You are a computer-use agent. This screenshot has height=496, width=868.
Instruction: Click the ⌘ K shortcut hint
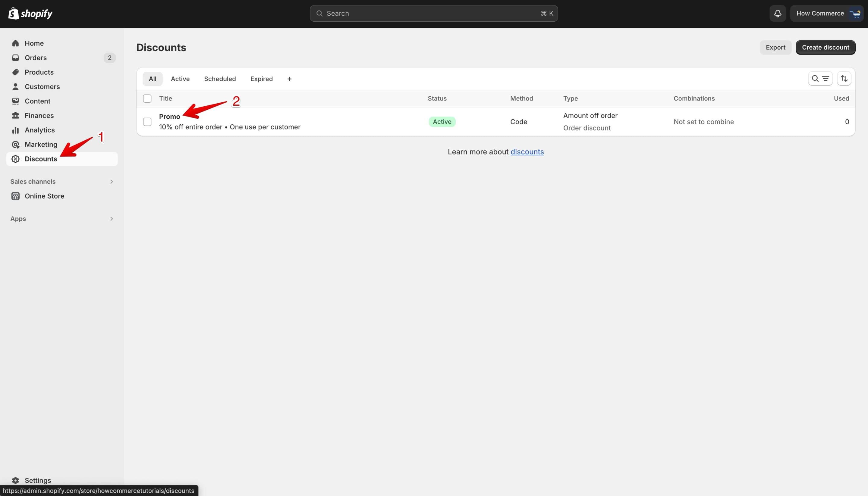click(x=547, y=13)
